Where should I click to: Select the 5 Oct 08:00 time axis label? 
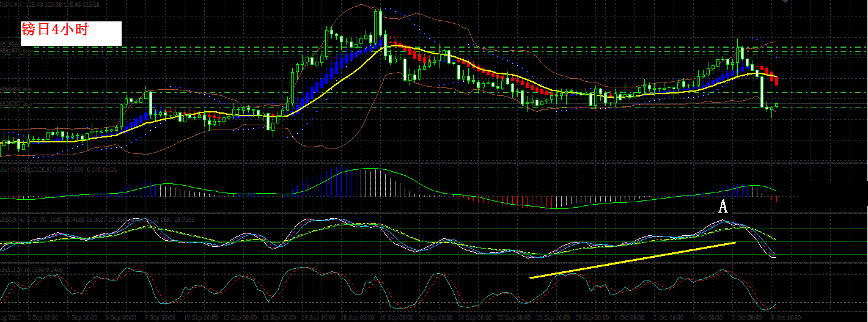(747, 317)
